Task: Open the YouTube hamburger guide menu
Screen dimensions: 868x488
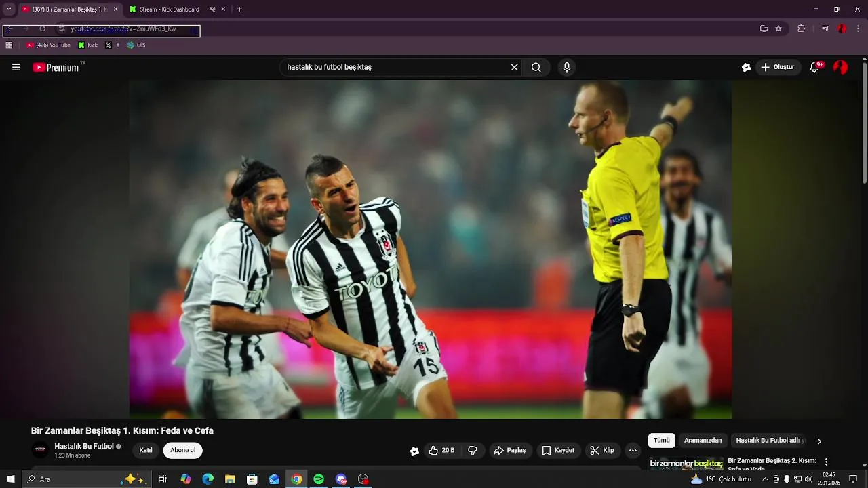Action: coord(16,67)
